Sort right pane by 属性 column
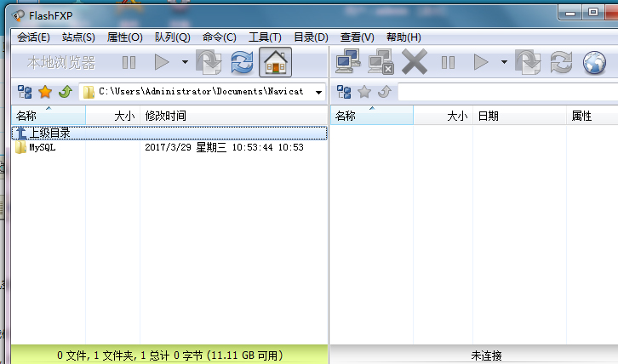The height and width of the screenshot is (364, 618). tap(592, 116)
